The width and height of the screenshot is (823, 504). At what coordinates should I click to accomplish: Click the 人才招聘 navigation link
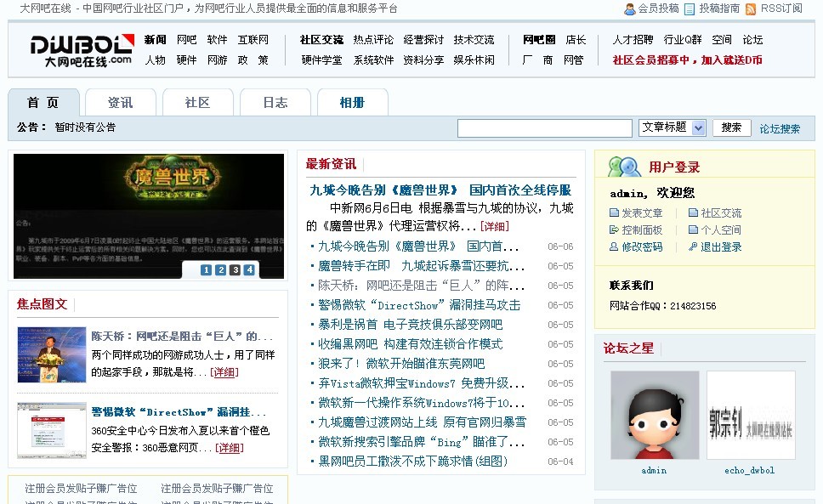coord(633,40)
